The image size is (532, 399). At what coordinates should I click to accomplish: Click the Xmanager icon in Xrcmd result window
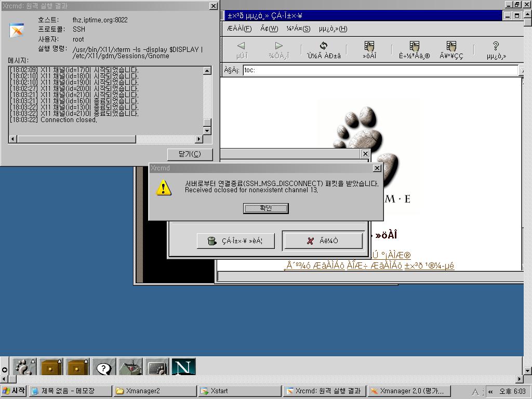(x=17, y=30)
